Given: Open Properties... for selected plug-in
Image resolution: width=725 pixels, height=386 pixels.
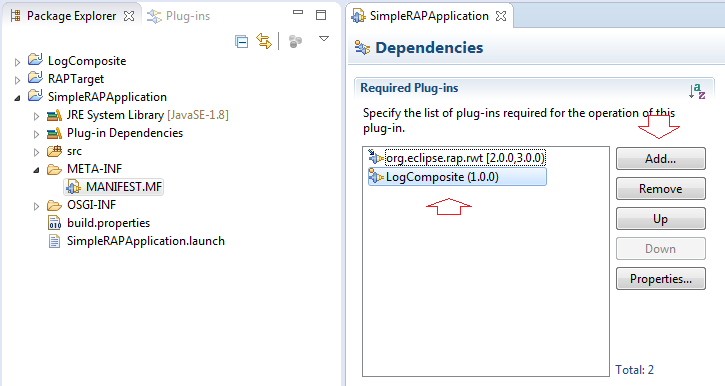Looking at the screenshot, I should point(661,279).
